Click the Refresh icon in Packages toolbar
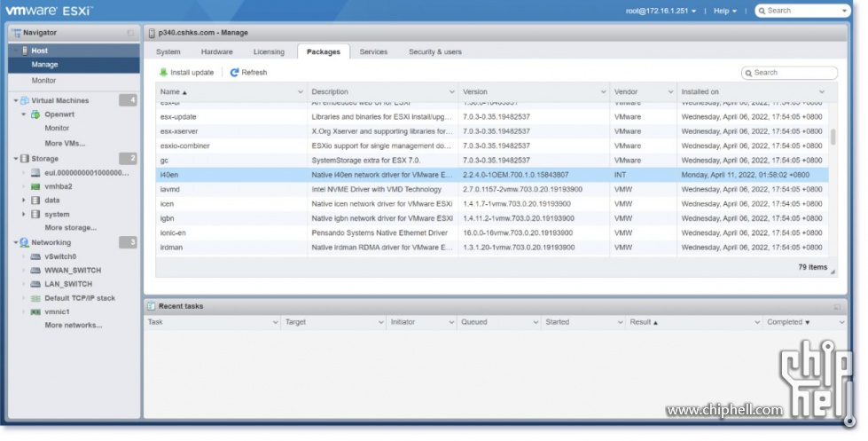The width and height of the screenshot is (868, 441). (x=234, y=73)
